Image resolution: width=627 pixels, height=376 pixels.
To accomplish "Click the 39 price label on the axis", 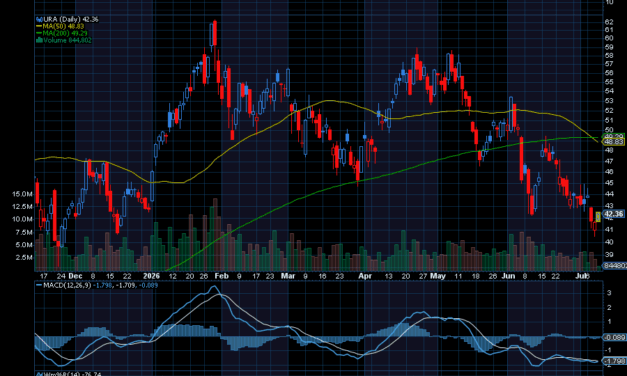I will pyautogui.click(x=609, y=255).
